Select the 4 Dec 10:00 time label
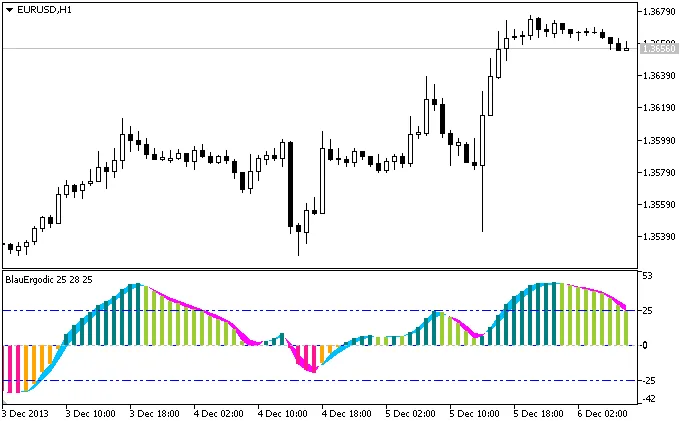 pyautogui.click(x=280, y=412)
